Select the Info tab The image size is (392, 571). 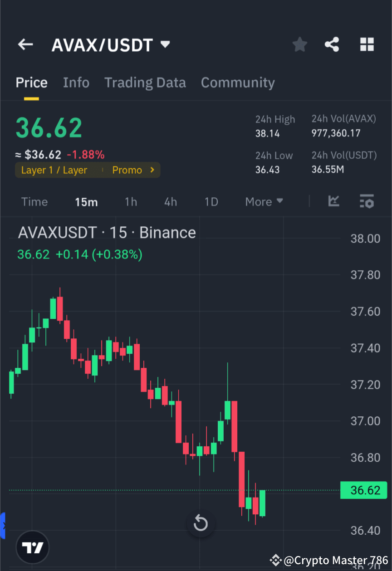point(76,83)
